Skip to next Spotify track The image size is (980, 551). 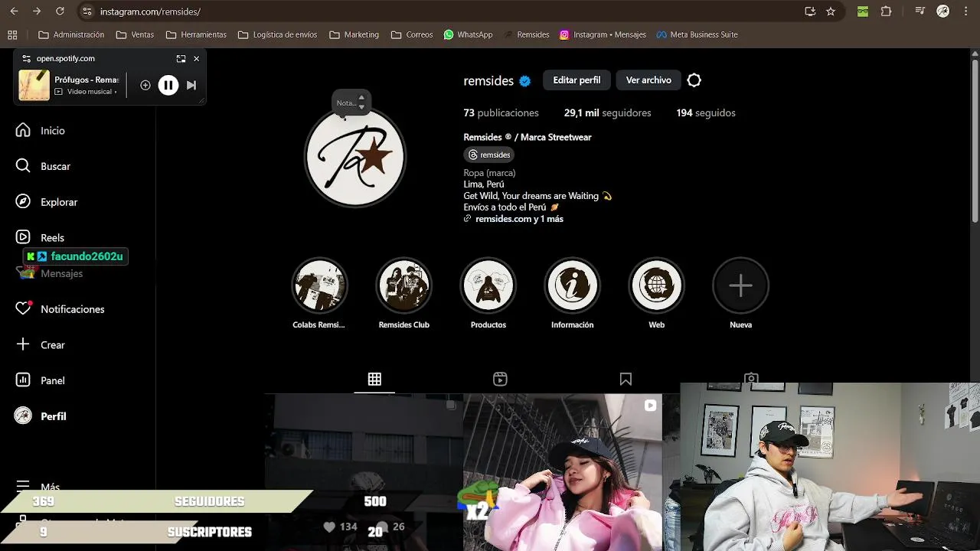coord(191,85)
